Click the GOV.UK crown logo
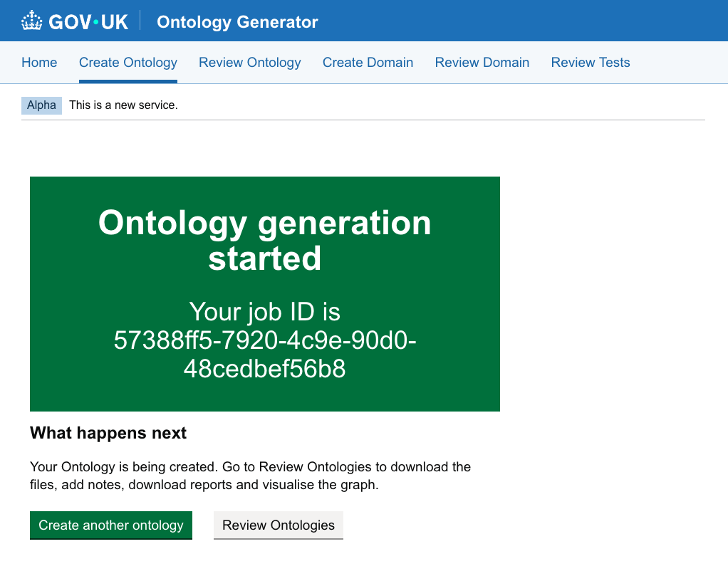 point(31,21)
